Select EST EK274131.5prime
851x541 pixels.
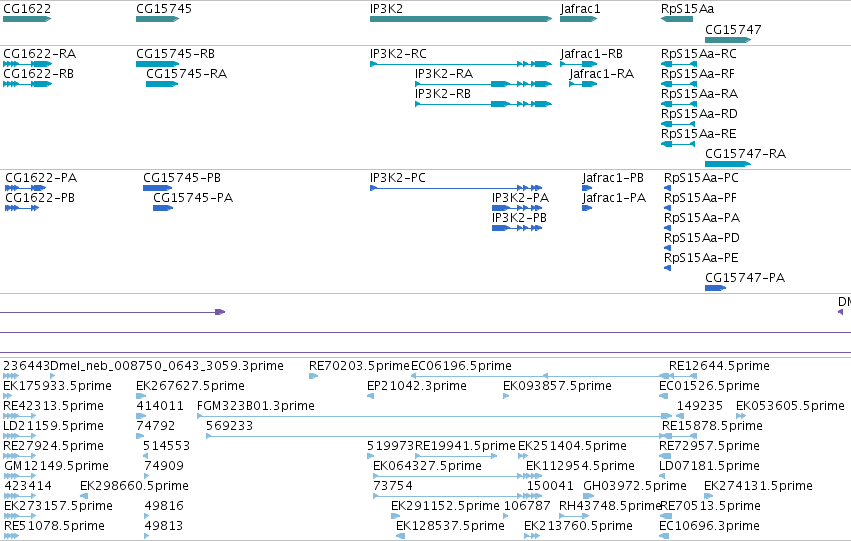pyautogui.click(x=758, y=487)
